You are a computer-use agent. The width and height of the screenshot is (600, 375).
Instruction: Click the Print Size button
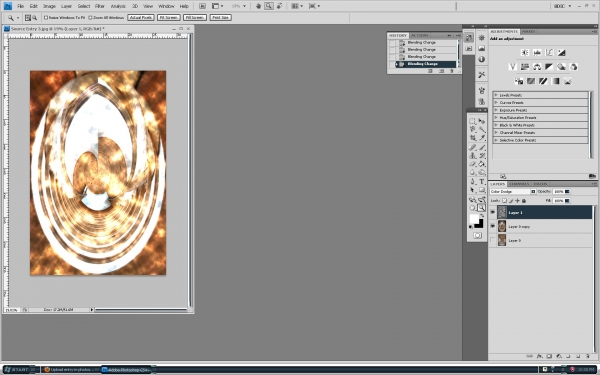click(x=221, y=18)
